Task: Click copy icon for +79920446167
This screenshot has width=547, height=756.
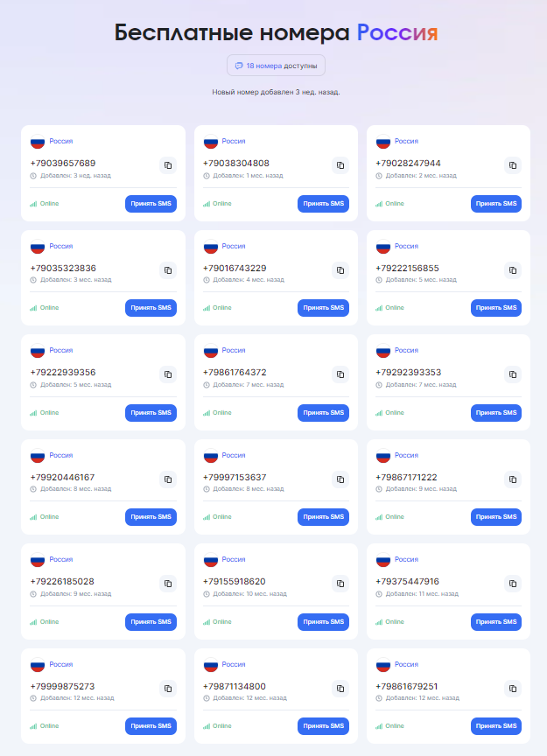Action: click(168, 479)
